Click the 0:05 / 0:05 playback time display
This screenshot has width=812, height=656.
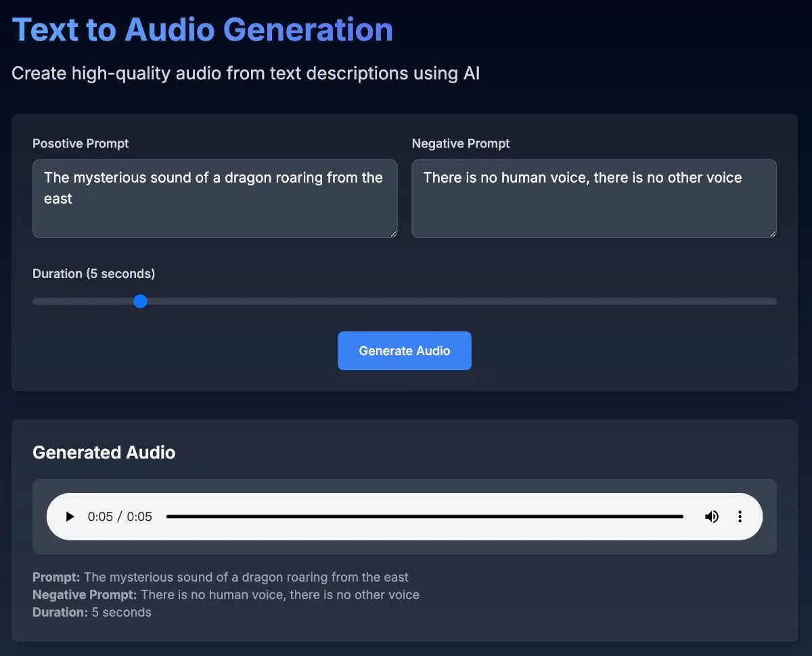tap(120, 517)
